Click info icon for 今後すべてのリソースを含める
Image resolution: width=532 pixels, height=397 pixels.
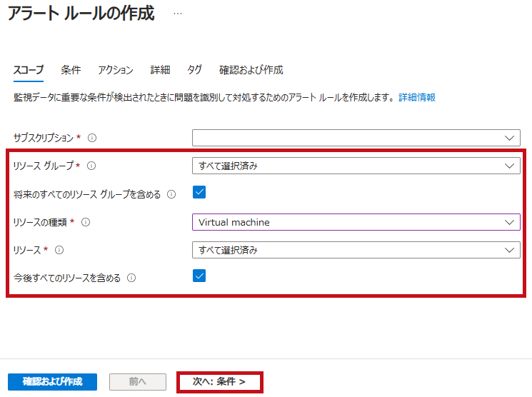pos(131,278)
